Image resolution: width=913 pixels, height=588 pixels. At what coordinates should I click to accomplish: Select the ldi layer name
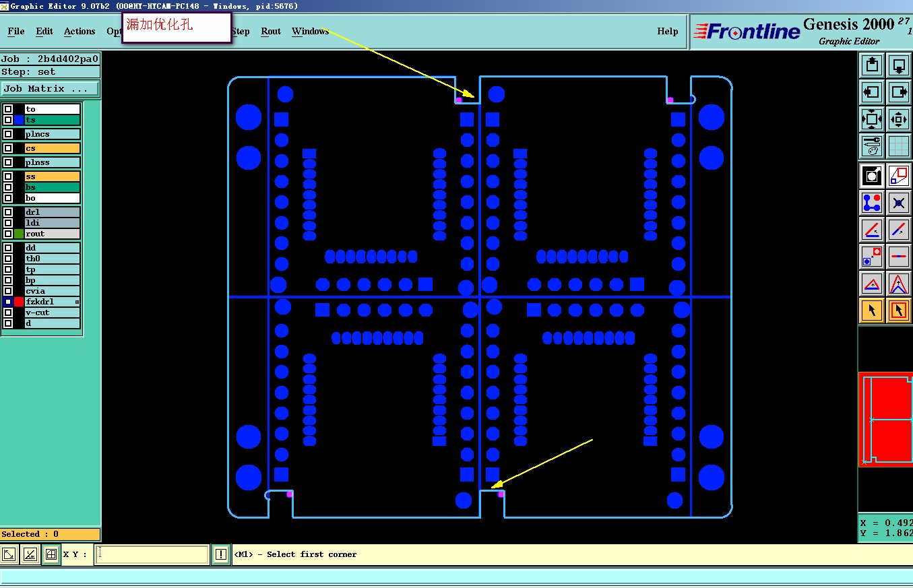pyautogui.click(x=53, y=223)
